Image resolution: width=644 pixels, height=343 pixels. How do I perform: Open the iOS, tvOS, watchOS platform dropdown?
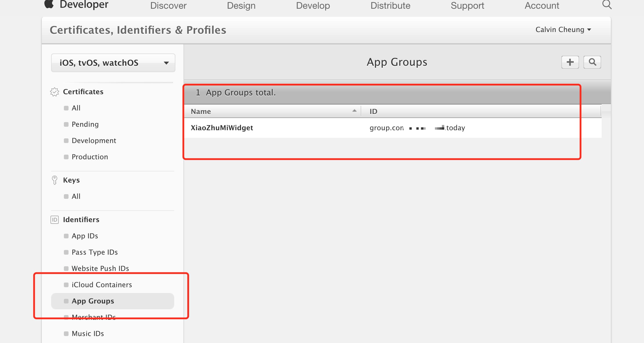tap(113, 63)
